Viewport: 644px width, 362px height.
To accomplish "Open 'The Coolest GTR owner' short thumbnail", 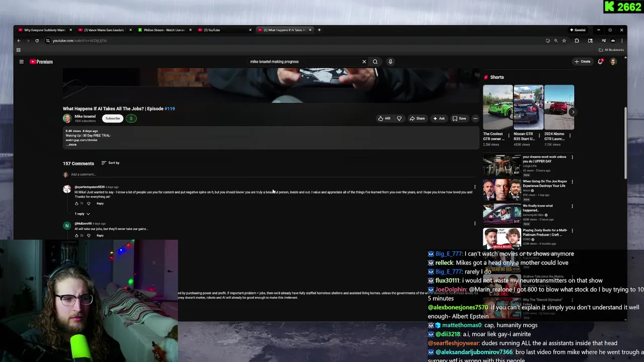I will click(498, 107).
